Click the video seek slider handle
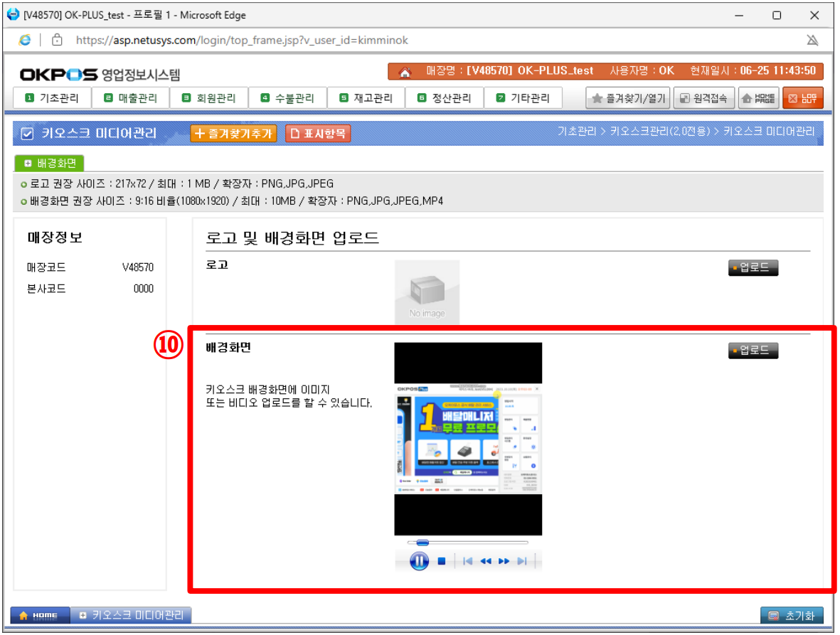The width and height of the screenshot is (840, 635). click(422, 543)
